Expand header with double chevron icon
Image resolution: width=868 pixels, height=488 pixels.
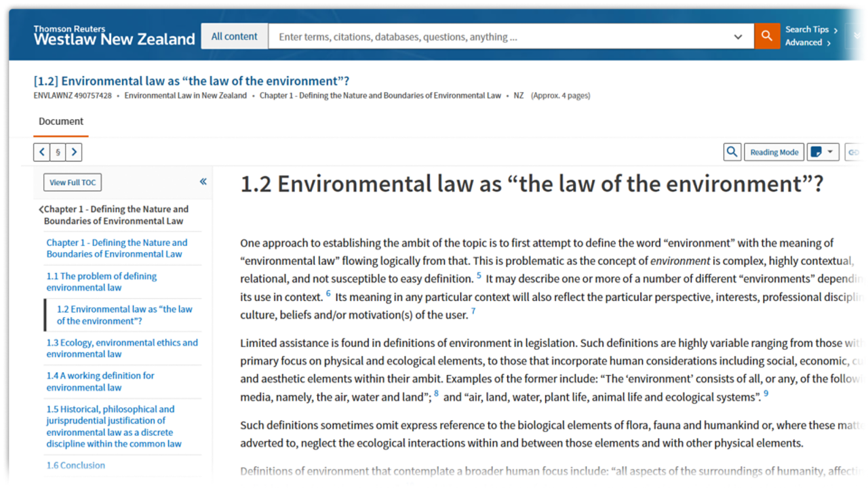click(856, 37)
